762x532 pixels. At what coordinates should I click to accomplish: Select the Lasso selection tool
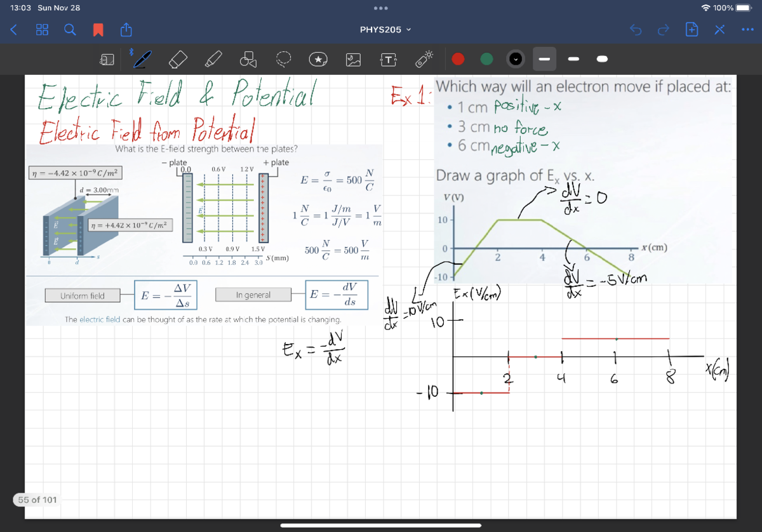click(x=283, y=60)
